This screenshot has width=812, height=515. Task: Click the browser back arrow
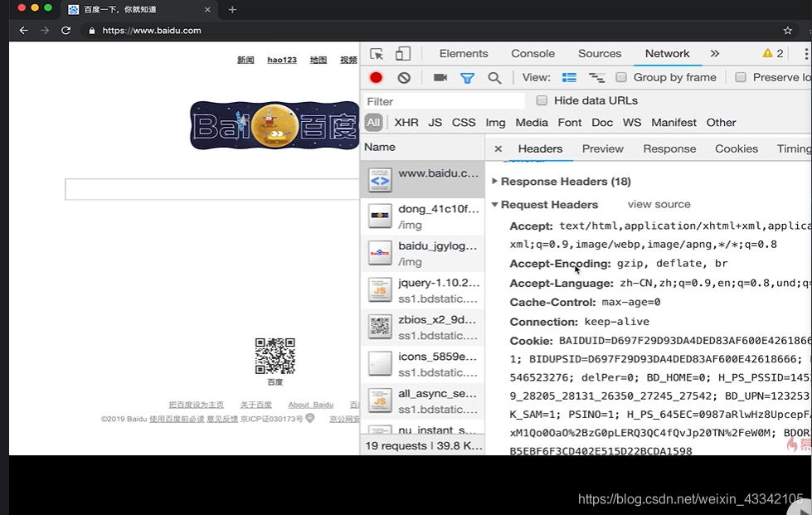24,31
